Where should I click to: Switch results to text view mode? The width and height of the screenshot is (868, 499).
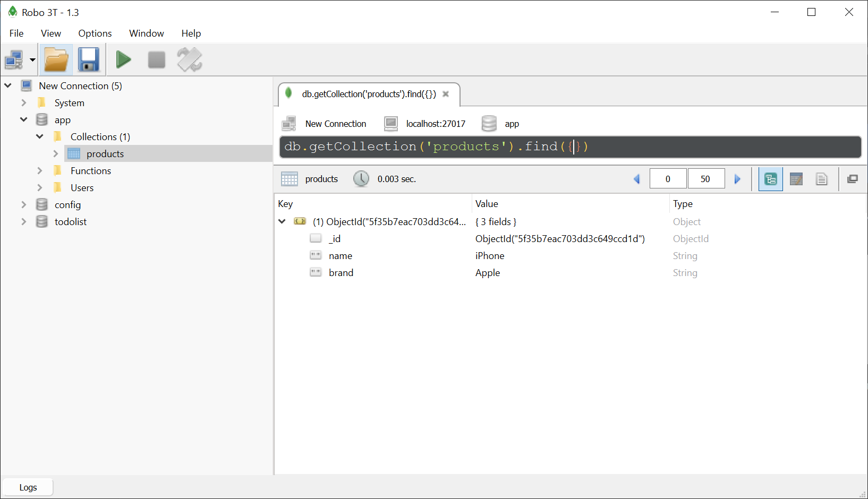coord(822,179)
